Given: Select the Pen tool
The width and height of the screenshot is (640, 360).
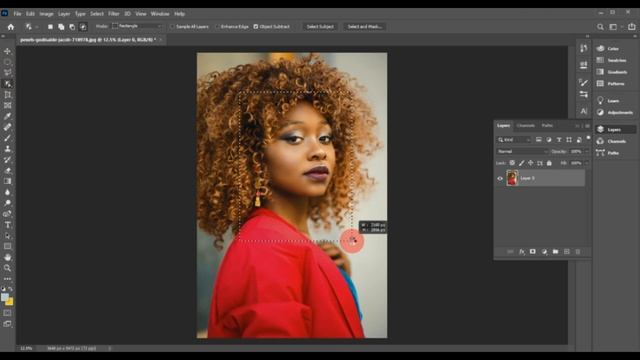Looking at the screenshot, I should coord(7,214).
